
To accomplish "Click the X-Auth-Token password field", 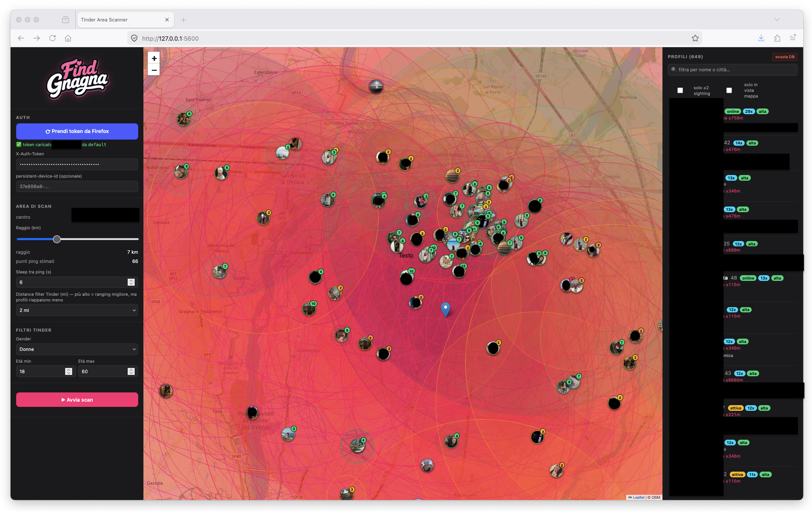I will pyautogui.click(x=77, y=164).
